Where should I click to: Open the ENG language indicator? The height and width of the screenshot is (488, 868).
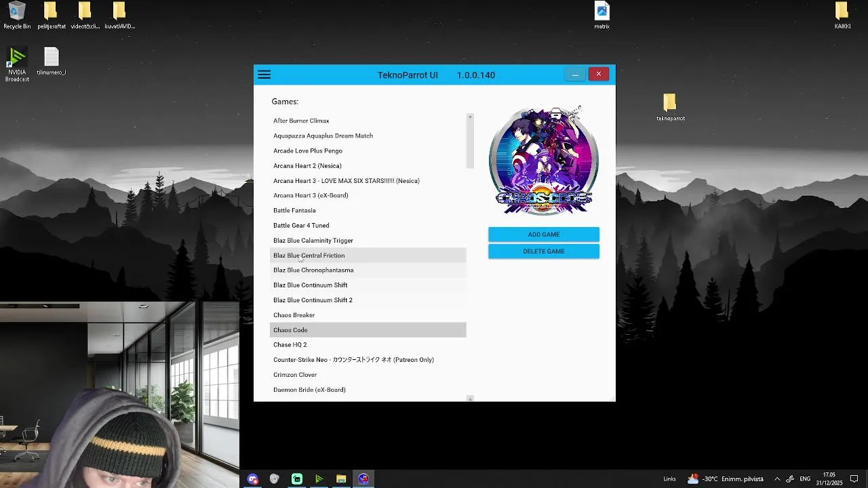(x=805, y=479)
